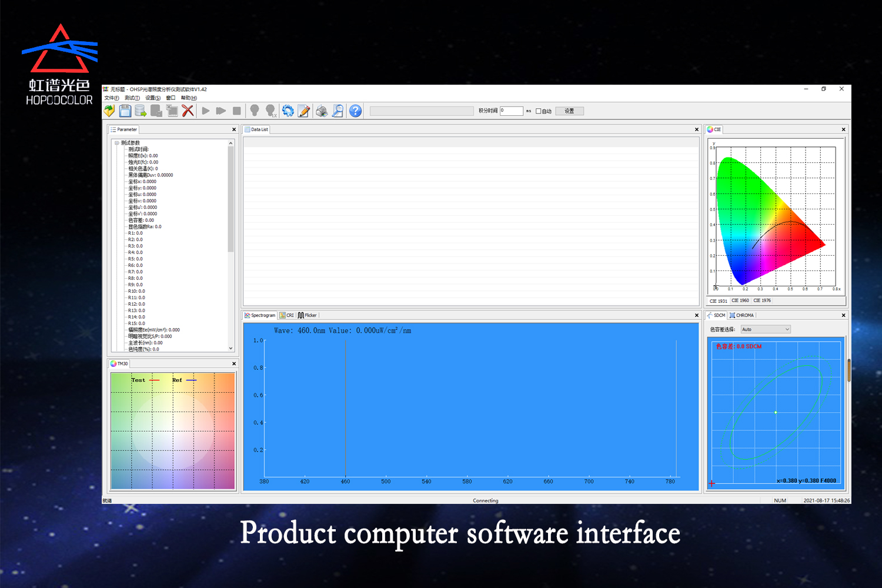The height and width of the screenshot is (588, 882).
Task: Switch to the CRI tab
Action: tap(286, 315)
